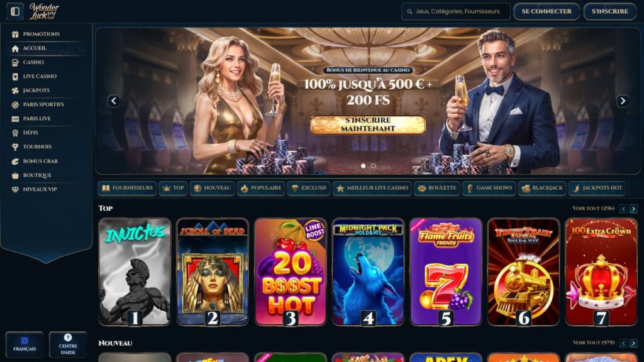Open the Niveaux VIP diamond icon
The height and width of the screenshot is (362, 644).
(x=15, y=189)
